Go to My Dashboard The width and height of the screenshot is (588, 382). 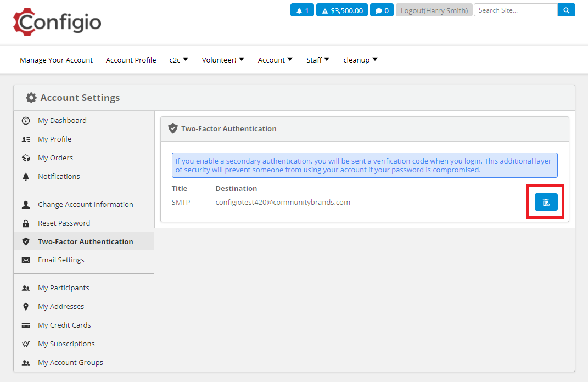pos(62,120)
